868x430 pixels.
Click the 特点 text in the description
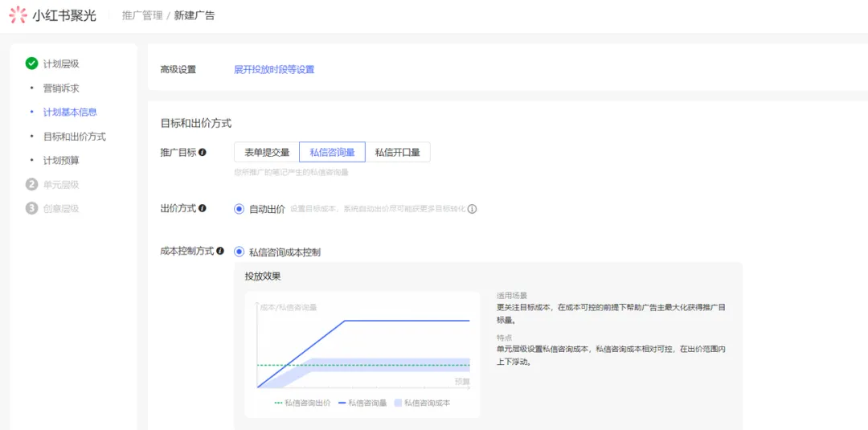click(504, 337)
